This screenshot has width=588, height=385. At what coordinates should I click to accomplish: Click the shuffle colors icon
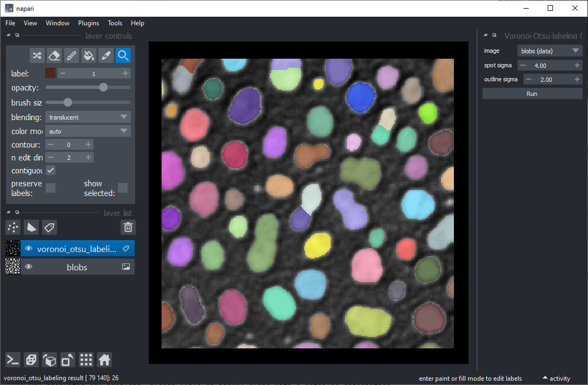pos(37,55)
